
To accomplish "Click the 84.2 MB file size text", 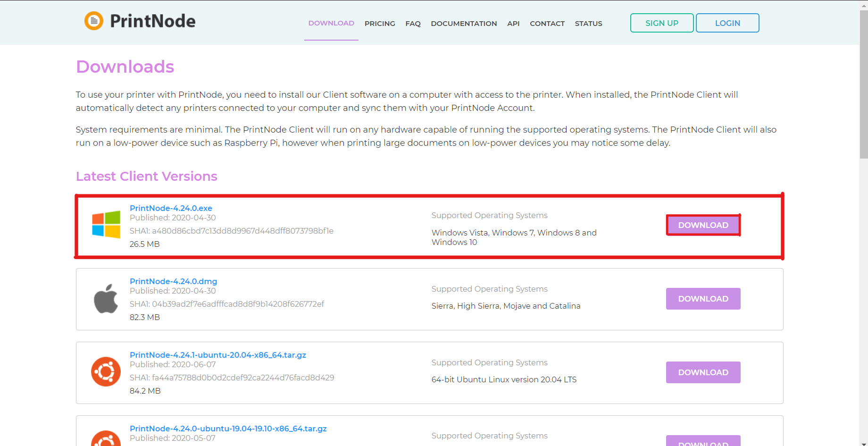I will [x=145, y=391].
